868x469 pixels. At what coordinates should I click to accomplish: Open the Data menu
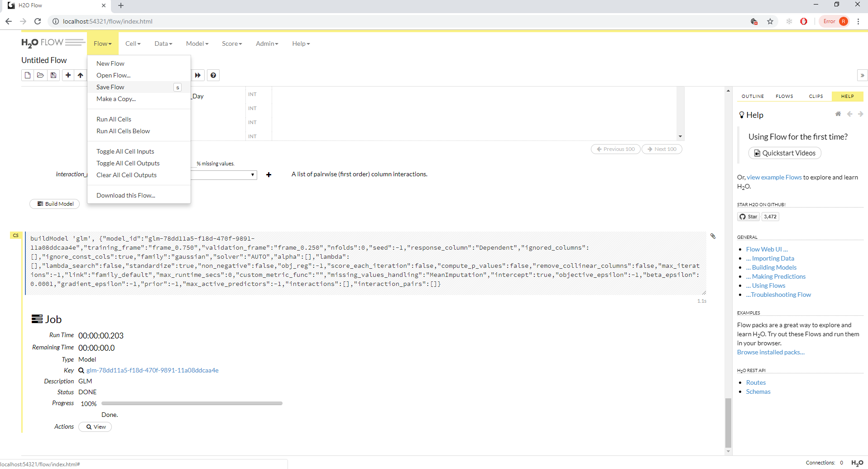point(163,44)
